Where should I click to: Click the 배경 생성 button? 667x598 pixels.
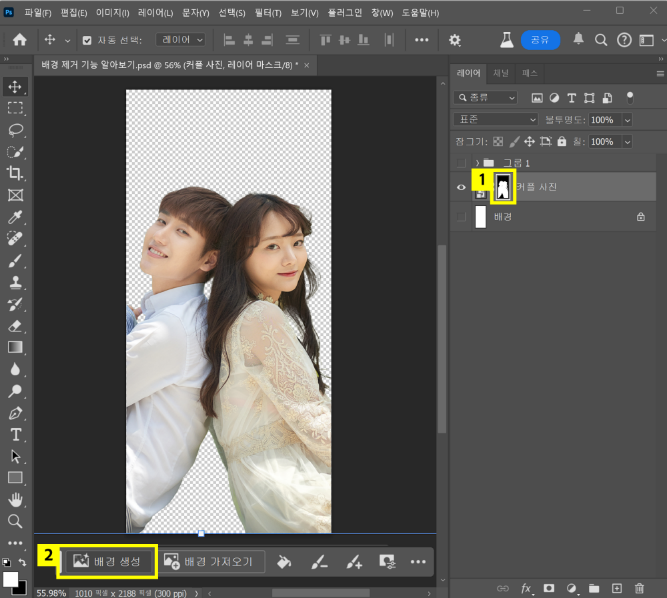(108, 561)
